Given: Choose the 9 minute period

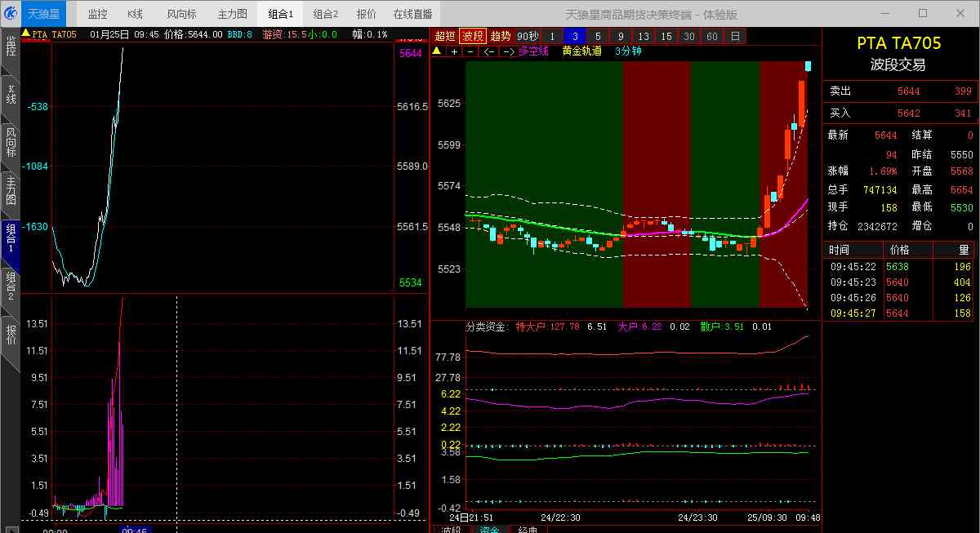Looking at the screenshot, I should click(621, 36).
